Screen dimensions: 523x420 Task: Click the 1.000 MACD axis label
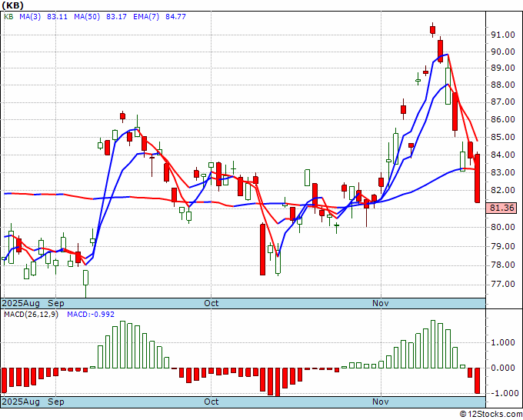pyautogui.click(x=502, y=342)
